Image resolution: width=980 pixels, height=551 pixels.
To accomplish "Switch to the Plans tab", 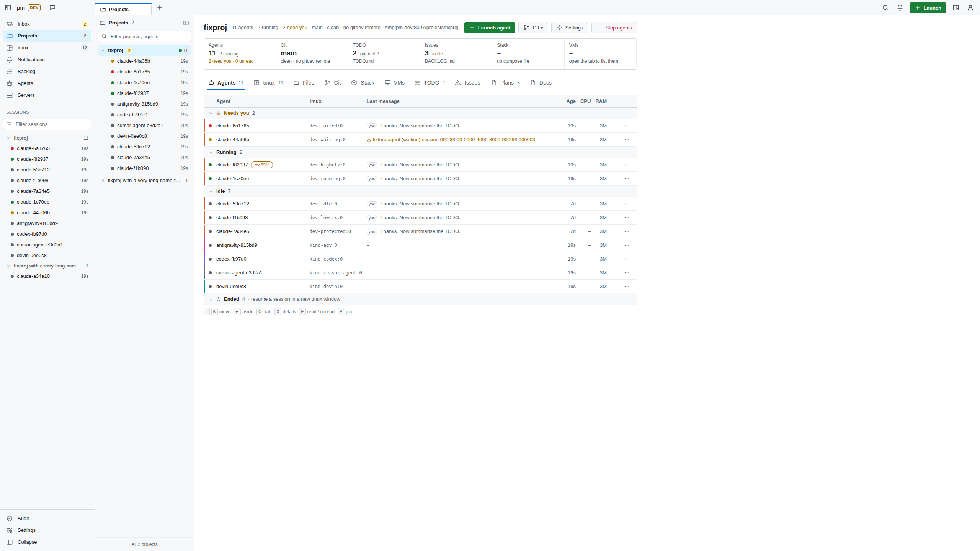I will tap(505, 83).
